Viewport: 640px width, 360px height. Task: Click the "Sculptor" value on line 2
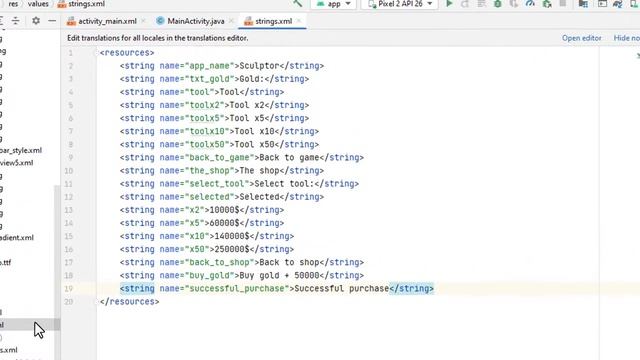(259, 66)
